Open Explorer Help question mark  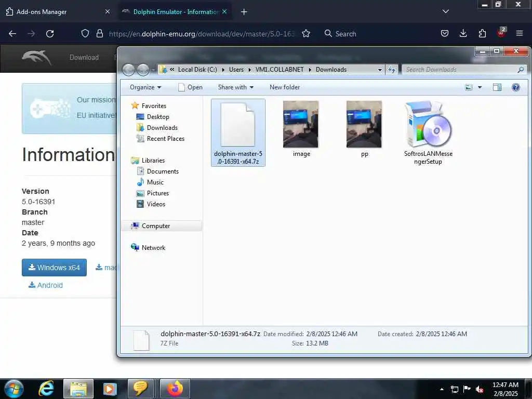(x=516, y=87)
